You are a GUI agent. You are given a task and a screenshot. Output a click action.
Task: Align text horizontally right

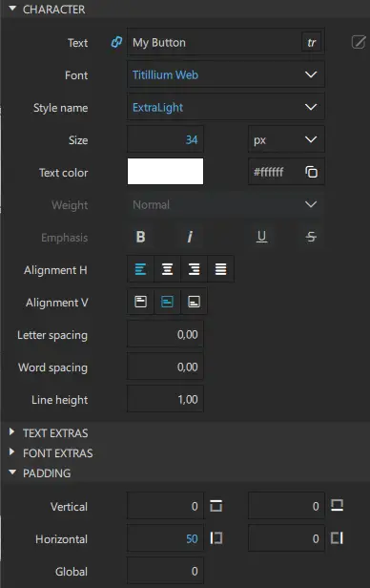point(194,269)
